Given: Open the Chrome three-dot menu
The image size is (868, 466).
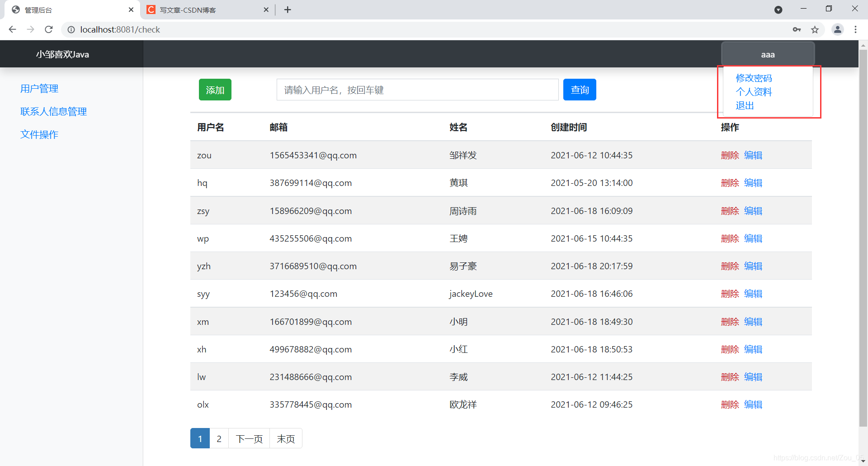Looking at the screenshot, I should [x=855, y=29].
